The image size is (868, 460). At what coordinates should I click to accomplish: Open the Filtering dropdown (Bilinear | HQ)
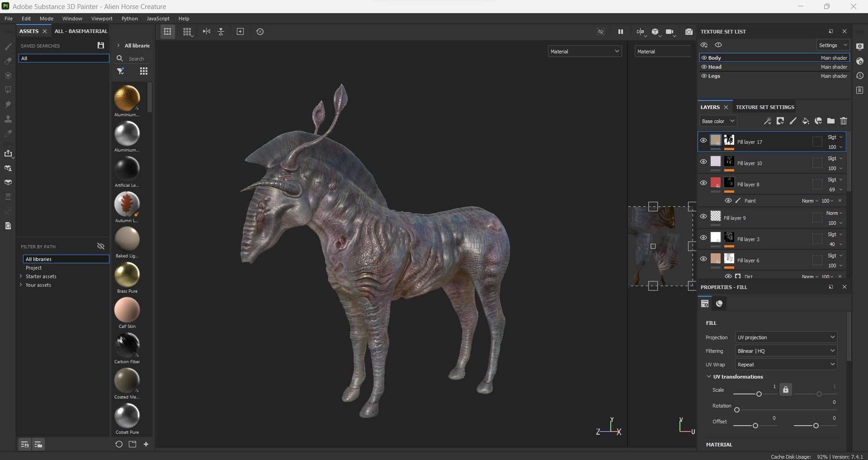786,351
